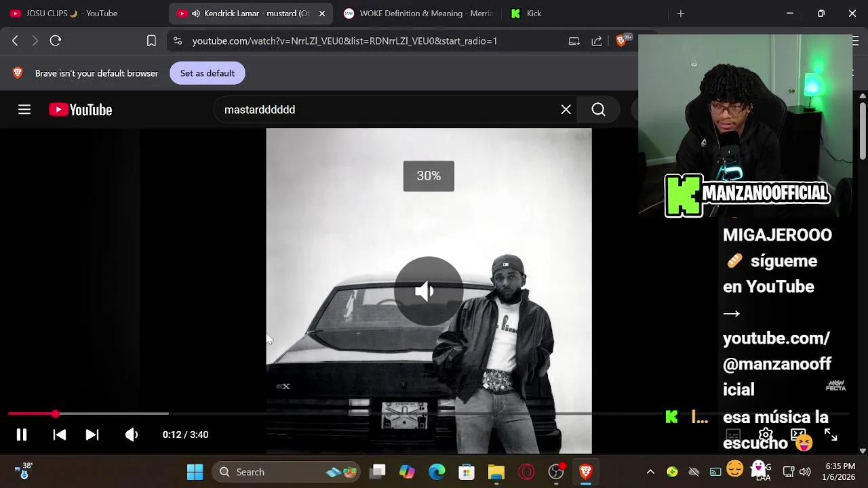Image resolution: width=868 pixels, height=488 pixels.
Task: Install YouTube as app icon
Action: pos(574,41)
